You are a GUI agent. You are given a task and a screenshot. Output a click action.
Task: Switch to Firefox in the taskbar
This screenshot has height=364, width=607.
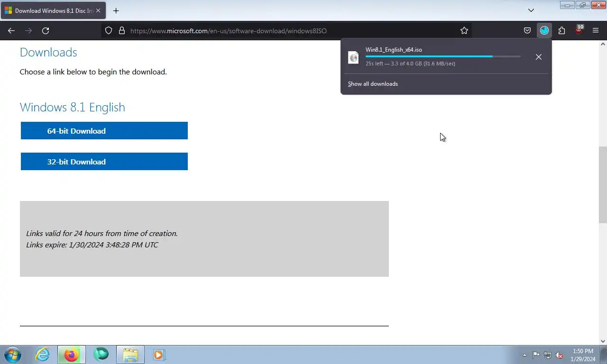[72, 355]
